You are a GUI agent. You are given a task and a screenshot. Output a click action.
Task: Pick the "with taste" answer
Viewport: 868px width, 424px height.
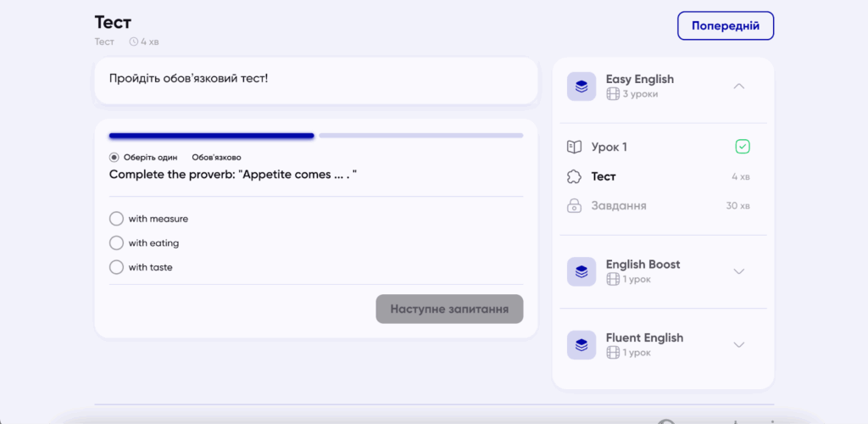point(116,268)
